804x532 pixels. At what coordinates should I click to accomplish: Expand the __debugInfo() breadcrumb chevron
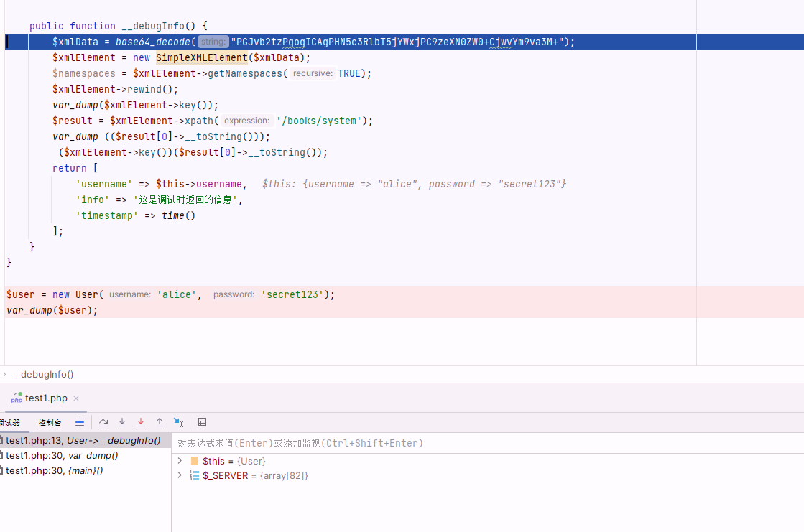pyautogui.click(x=4, y=375)
